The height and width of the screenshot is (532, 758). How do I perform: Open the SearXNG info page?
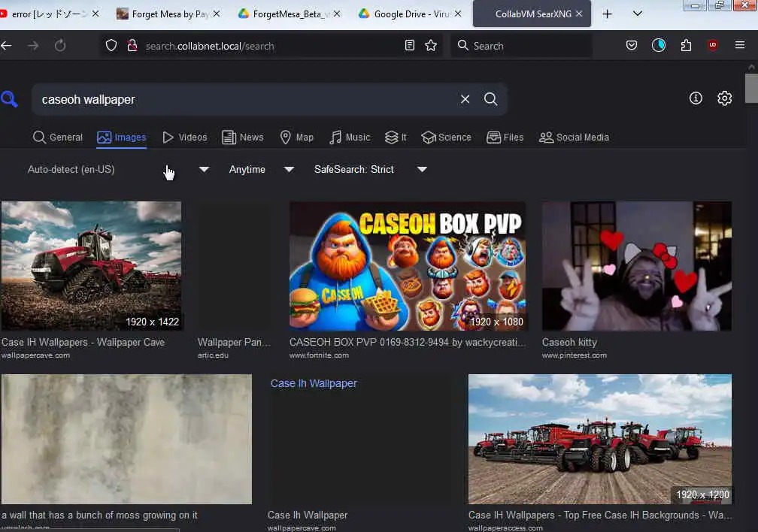click(x=696, y=98)
